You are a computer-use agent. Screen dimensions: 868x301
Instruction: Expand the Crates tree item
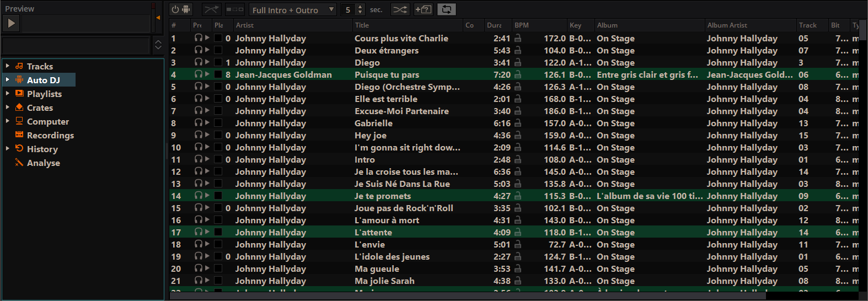[8, 108]
